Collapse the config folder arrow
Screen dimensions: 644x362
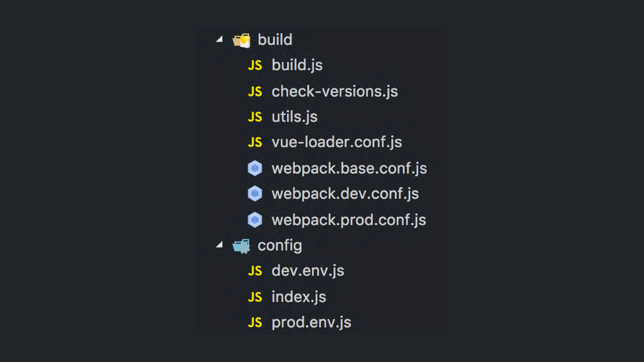(x=220, y=245)
